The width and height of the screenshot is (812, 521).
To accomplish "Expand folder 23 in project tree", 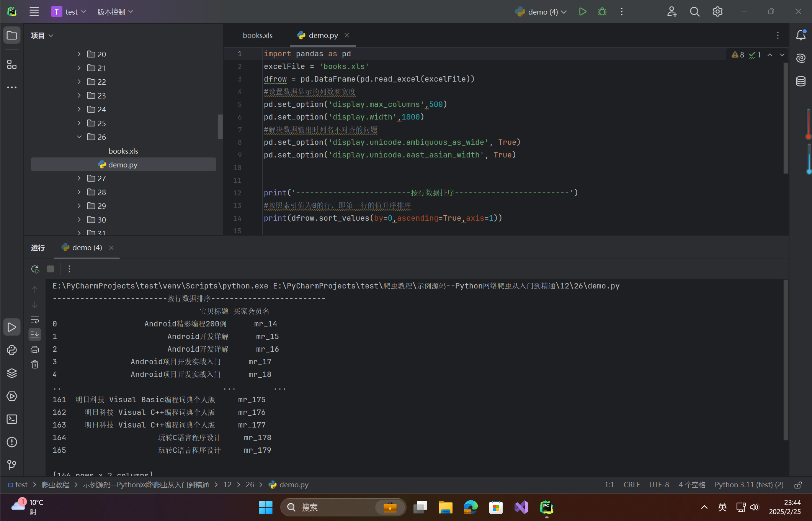I will tap(79, 95).
